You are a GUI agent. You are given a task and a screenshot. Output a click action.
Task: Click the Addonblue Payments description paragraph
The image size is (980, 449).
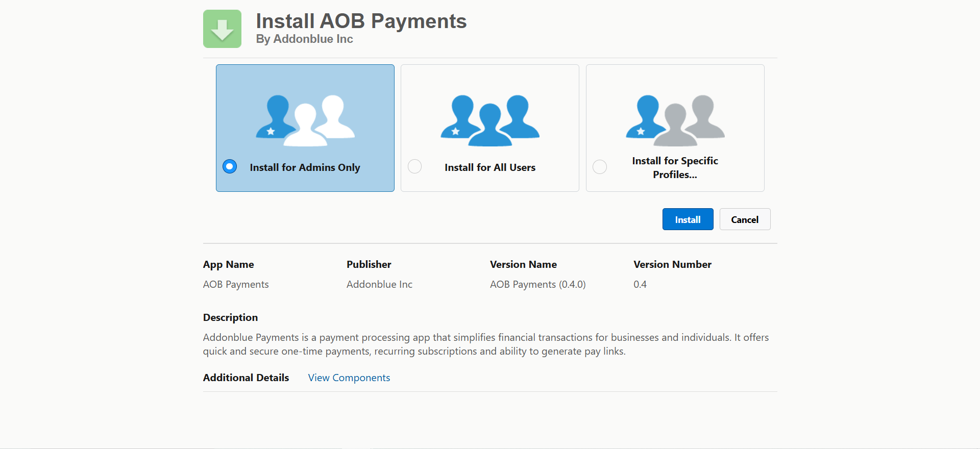(486, 344)
